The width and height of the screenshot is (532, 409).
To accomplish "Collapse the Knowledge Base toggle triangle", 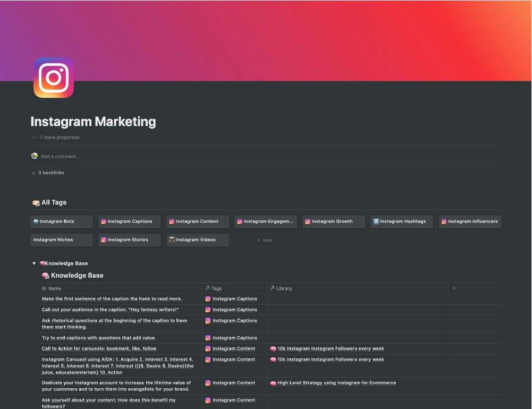I will (x=34, y=263).
